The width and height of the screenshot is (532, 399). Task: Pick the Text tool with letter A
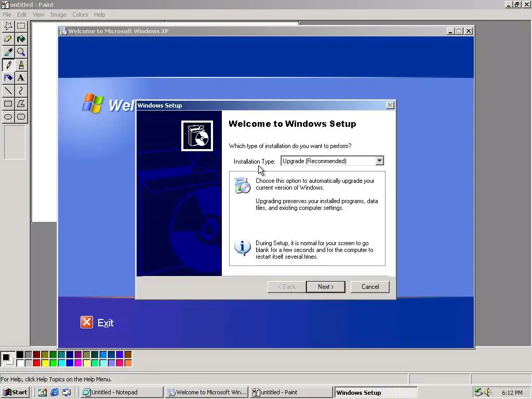pyautogui.click(x=21, y=78)
